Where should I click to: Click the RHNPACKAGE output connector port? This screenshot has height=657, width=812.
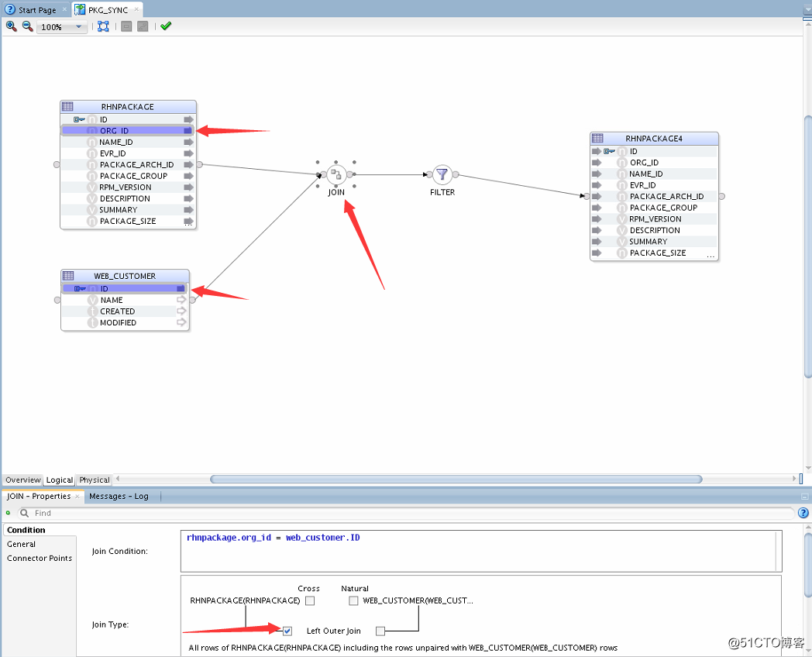click(199, 165)
